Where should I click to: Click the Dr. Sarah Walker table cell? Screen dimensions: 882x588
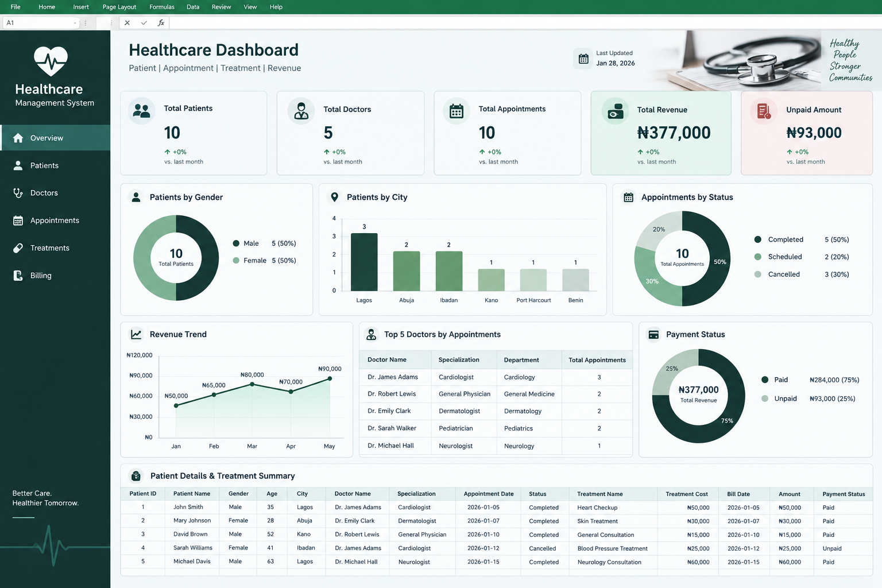coord(395,428)
